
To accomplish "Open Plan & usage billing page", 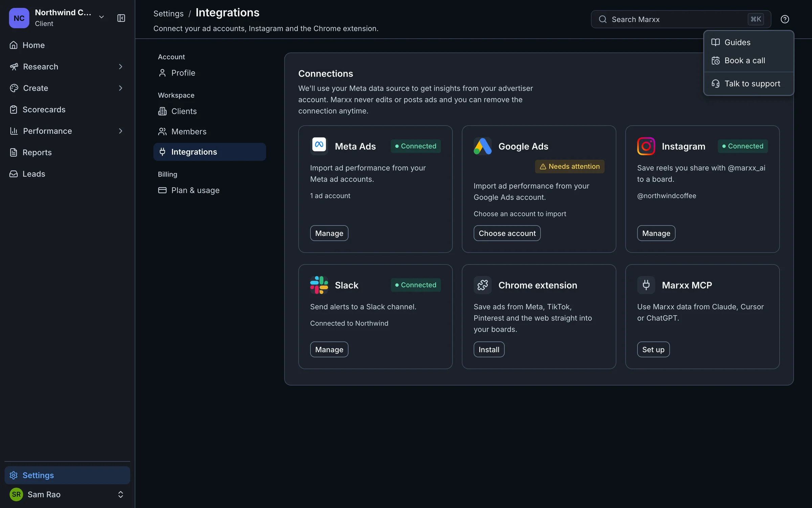I will click(x=209, y=190).
